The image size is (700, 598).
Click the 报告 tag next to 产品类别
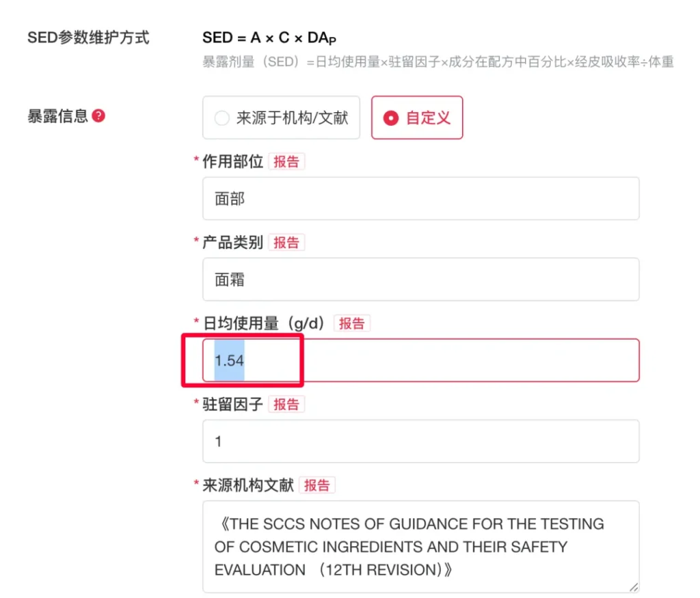[286, 243]
